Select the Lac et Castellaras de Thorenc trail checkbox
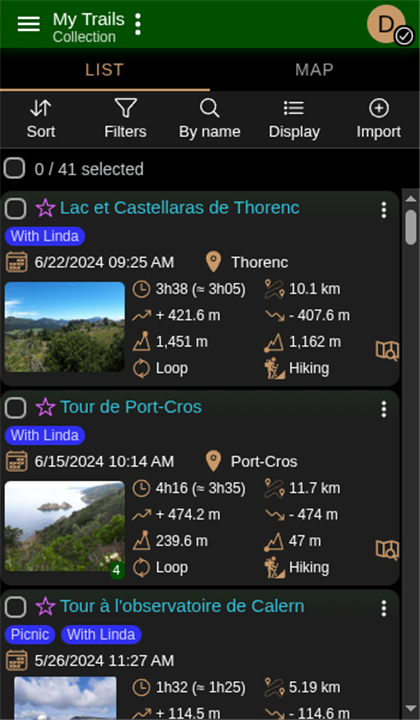The image size is (420, 720). pos(16,209)
